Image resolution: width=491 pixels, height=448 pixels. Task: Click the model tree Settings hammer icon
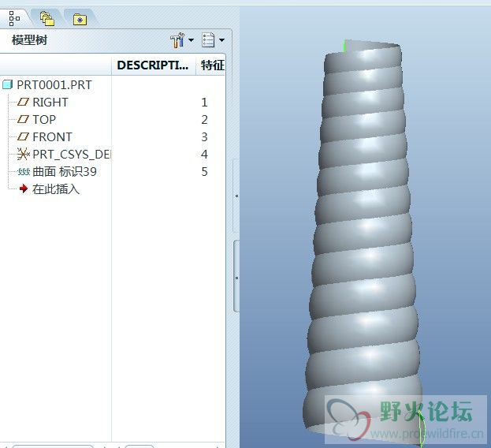coord(177,40)
